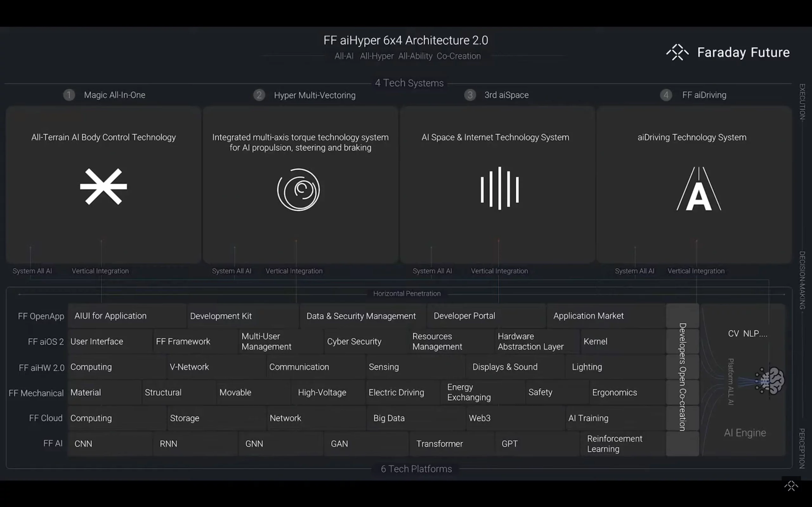Click the Hyper Multi-Vectoring spiral icon
The height and width of the screenshot is (507, 812).
[298, 189]
